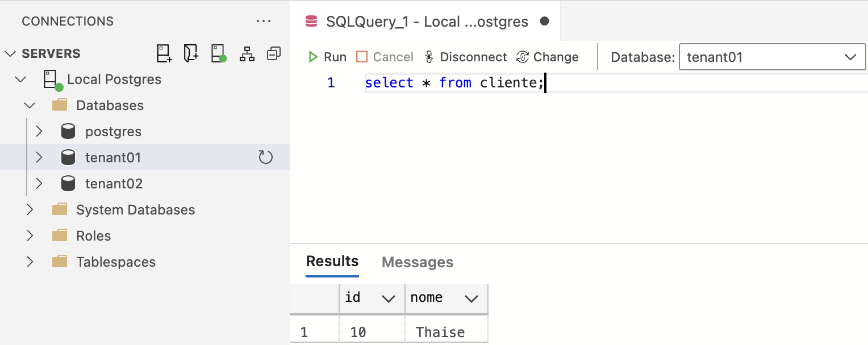Screen dimensions: 868x345
Task: Expand the System Databases folder
Action: click(30, 210)
